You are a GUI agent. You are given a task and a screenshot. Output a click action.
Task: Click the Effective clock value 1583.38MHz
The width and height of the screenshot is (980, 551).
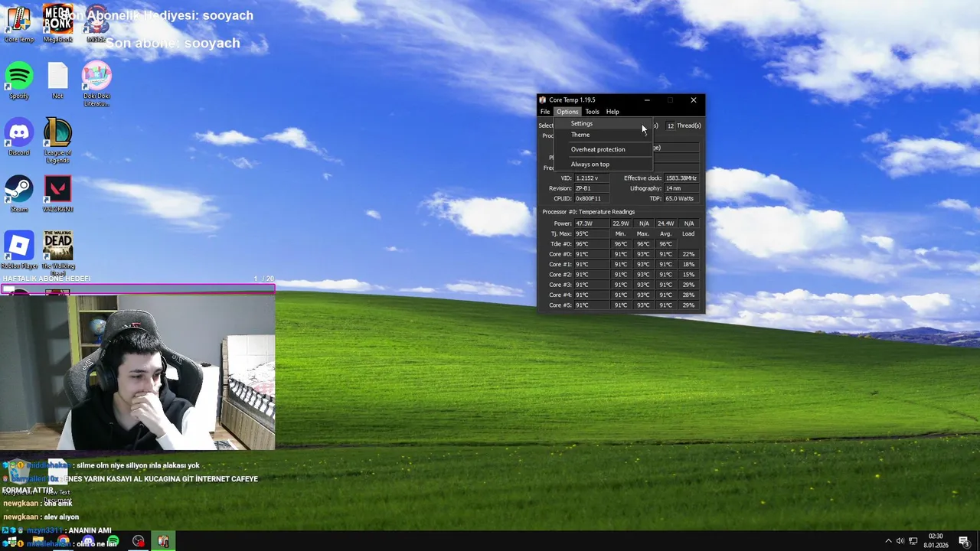point(681,178)
